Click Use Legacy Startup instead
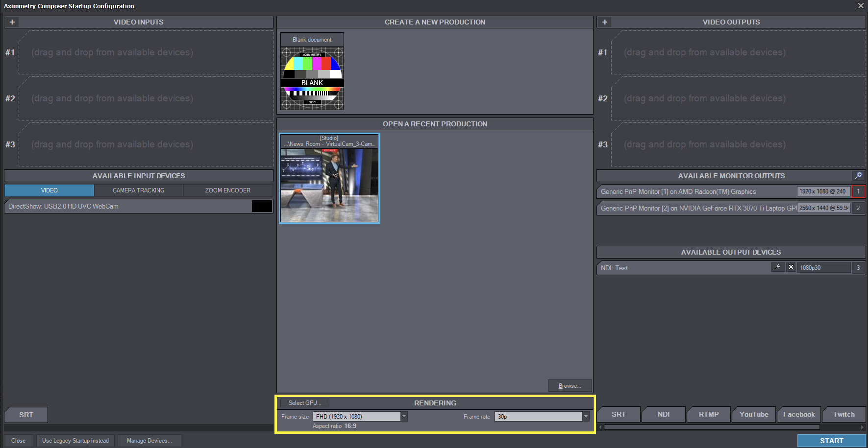The height and width of the screenshot is (448, 868). tap(75, 441)
